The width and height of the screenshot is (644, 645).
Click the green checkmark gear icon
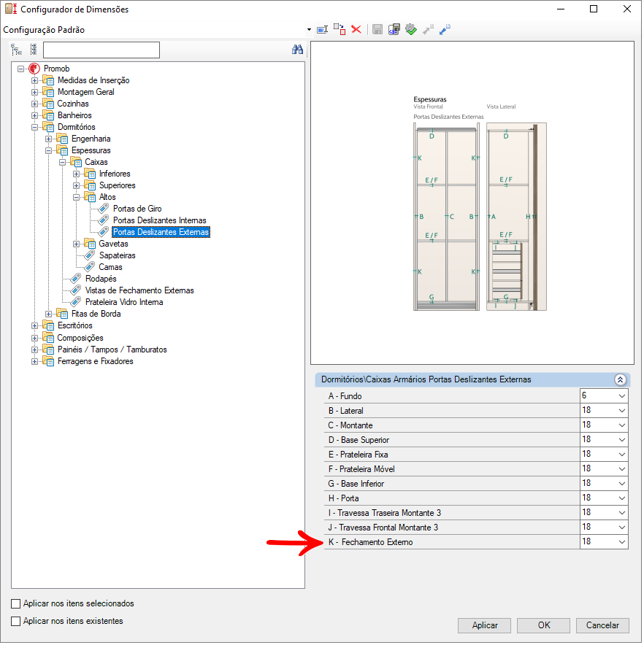(x=411, y=30)
